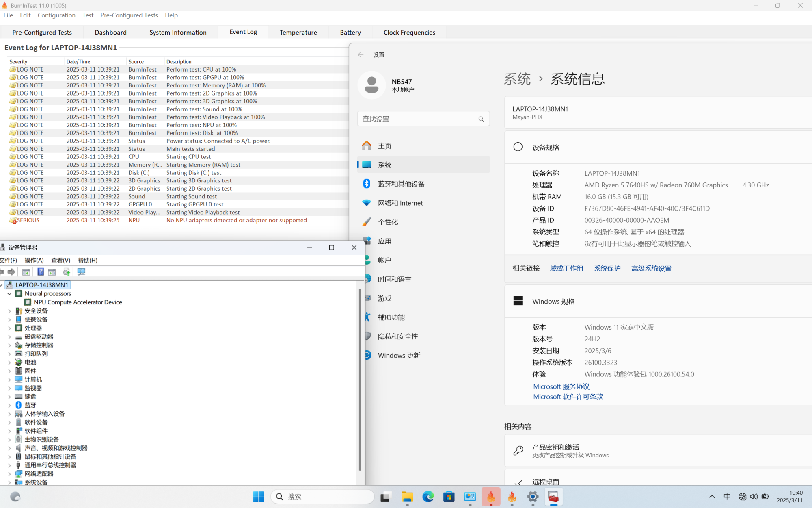Toggle the action pane icon in Device Manager toolbar
812x508 pixels.
click(x=52, y=272)
